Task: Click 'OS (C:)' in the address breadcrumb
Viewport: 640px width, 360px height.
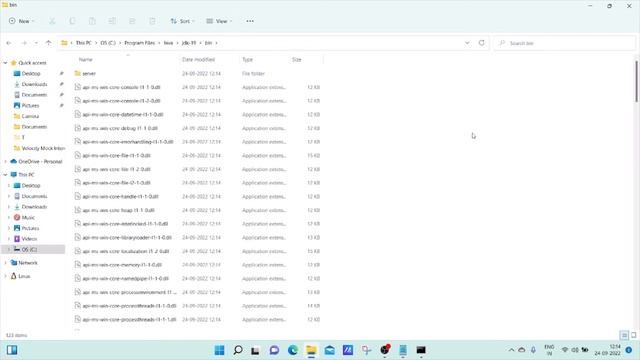Action: point(108,43)
